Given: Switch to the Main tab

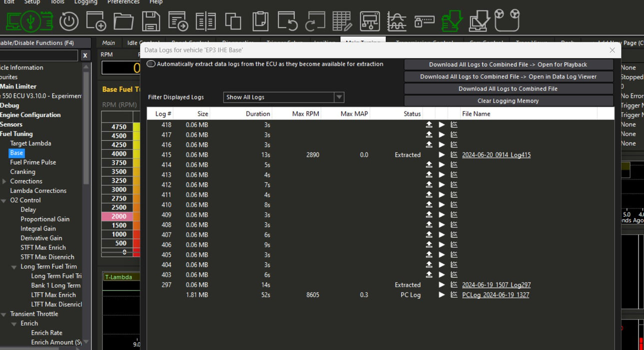Looking at the screenshot, I should tap(108, 43).
